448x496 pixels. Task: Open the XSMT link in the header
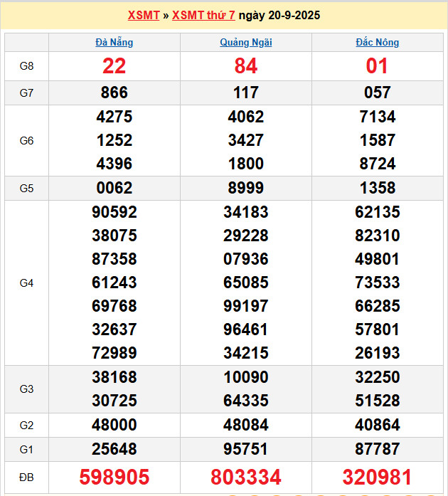click(x=143, y=16)
